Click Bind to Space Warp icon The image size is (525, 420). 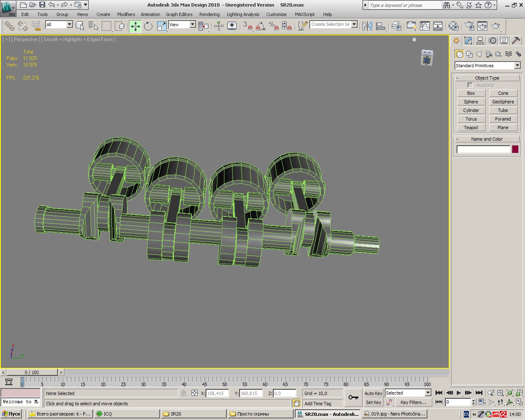coord(36,26)
